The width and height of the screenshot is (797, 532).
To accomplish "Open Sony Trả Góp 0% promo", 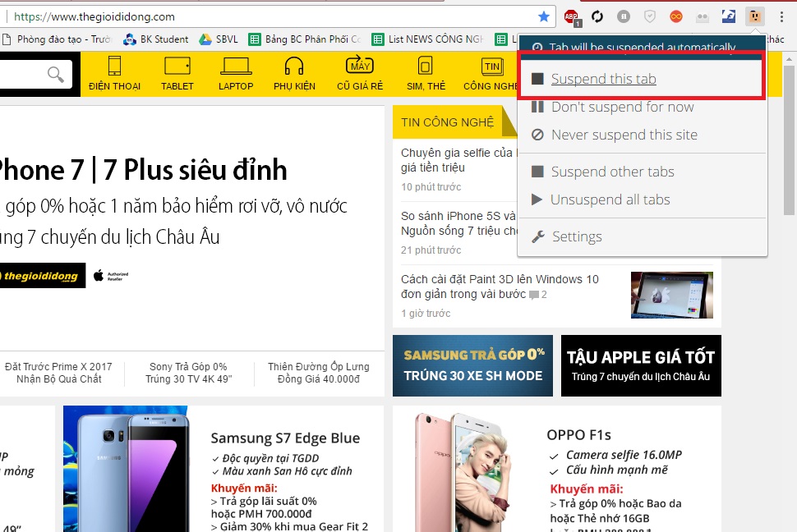I will (x=189, y=373).
